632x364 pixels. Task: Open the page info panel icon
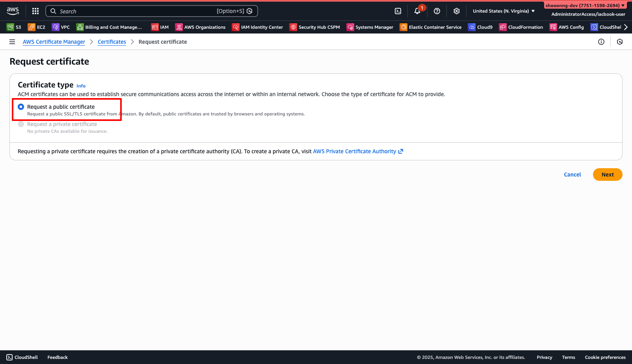coord(601,42)
